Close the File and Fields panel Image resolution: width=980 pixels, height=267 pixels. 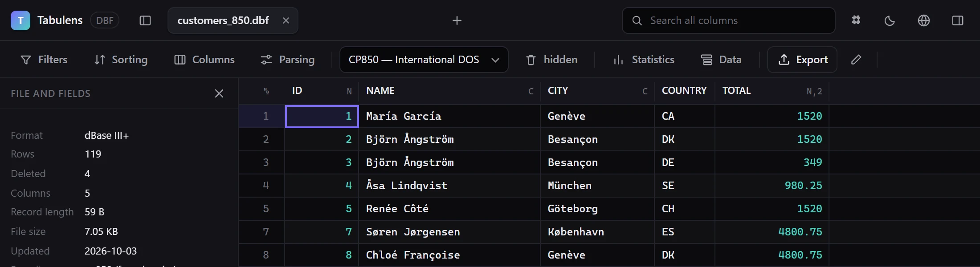219,93
